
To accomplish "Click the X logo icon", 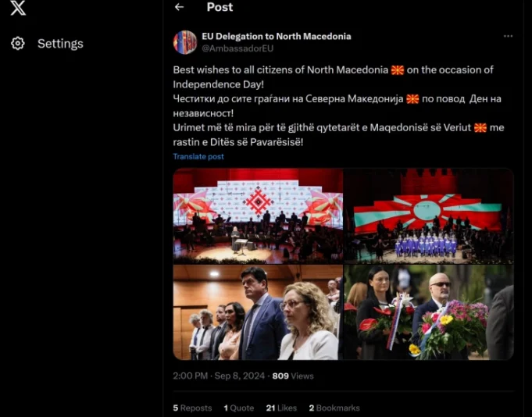I will pos(18,8).
